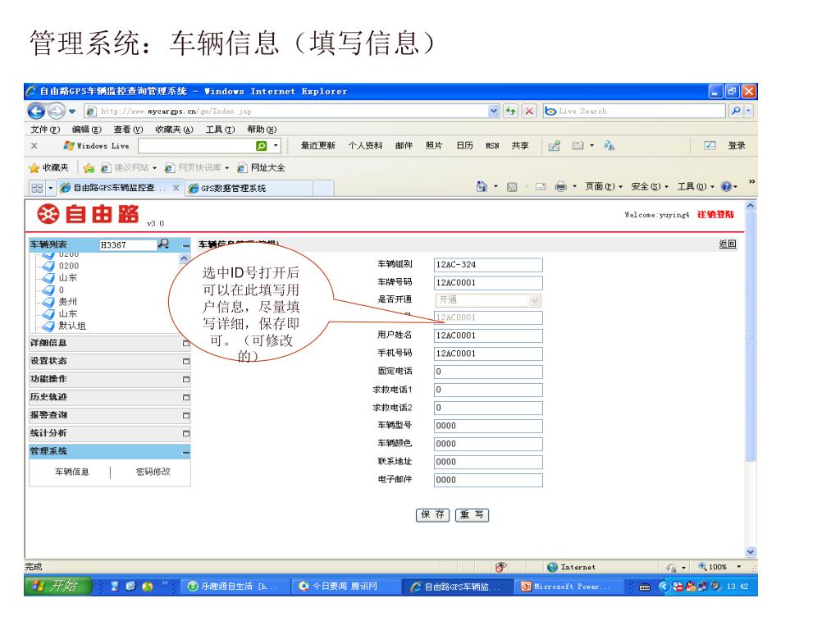Click the 用户姓名 input field
This screenshot has width=840, height=630.
488,336
